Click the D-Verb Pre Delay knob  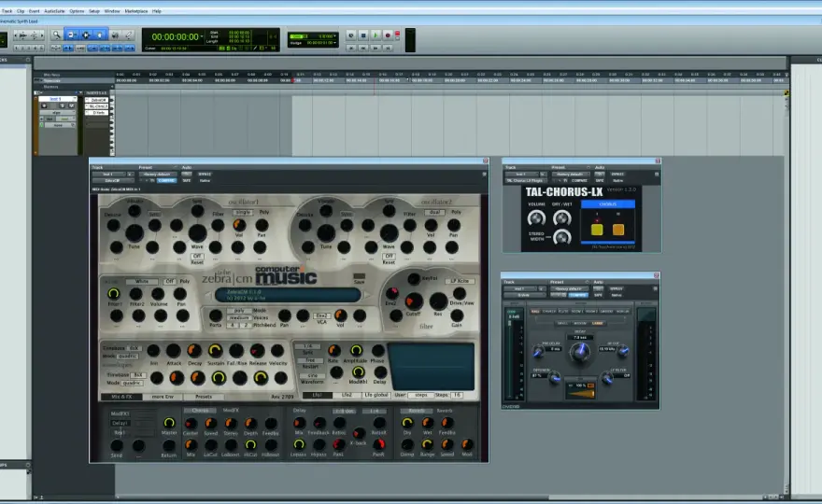tap(540, 352)
